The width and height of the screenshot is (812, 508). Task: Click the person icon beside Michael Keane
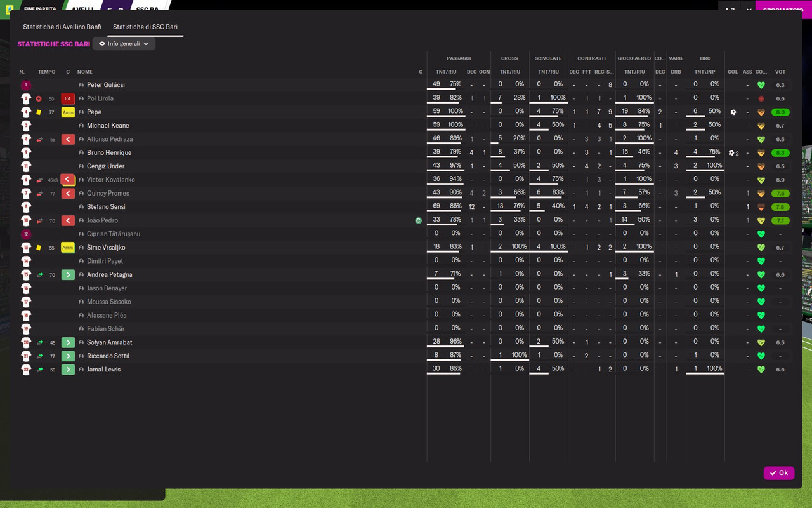[x=81, y=126]
